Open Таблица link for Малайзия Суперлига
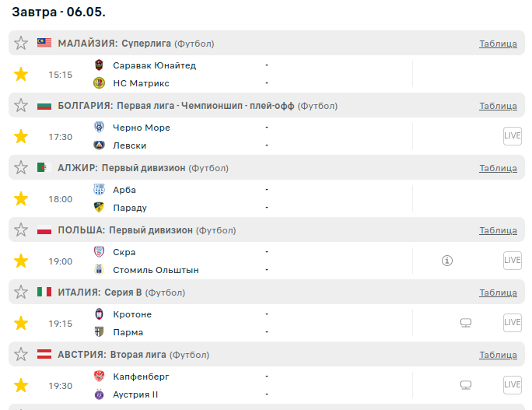The image size is (532, 410). coord(498,44)
